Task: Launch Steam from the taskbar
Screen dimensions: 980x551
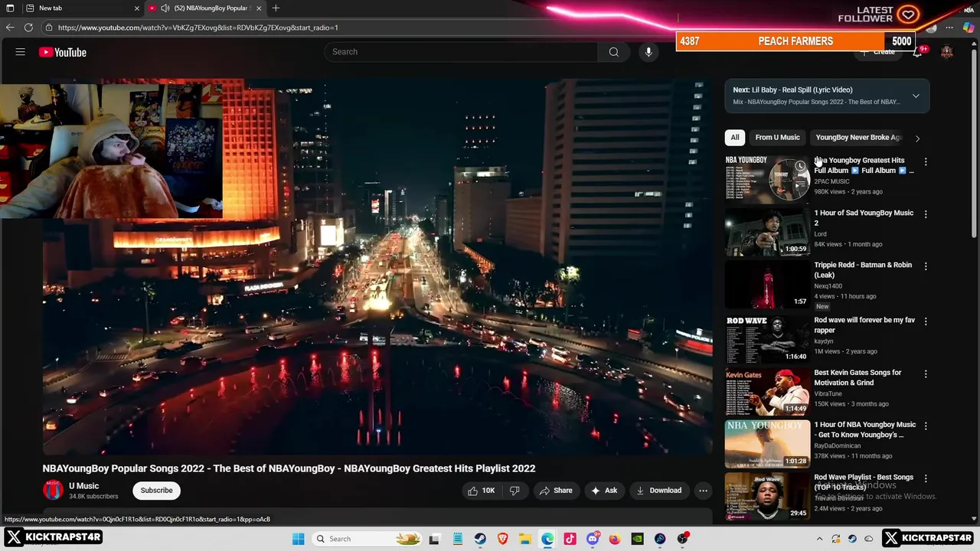Action: (480, 539)
